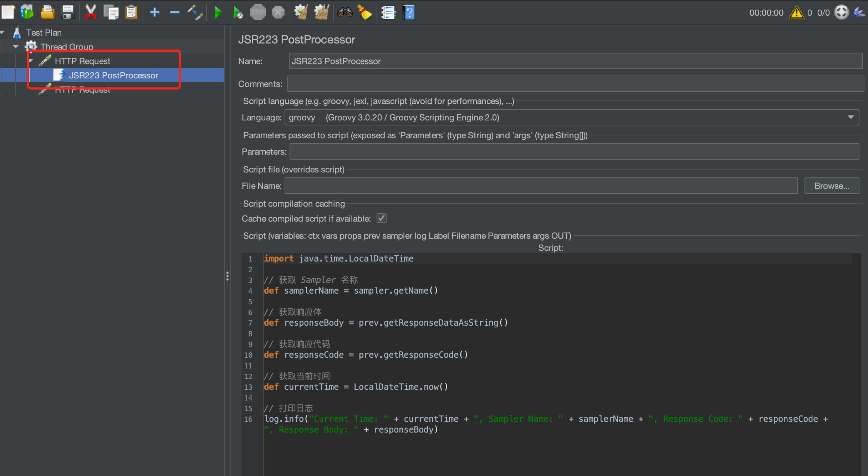Screen dimensions: 868x476
Task: Click the Cut scissors icon
Action: point(91,12)
